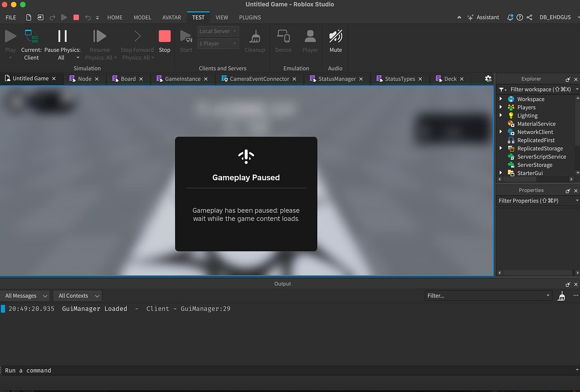Select NetworkClient in Explorer
Screen dimensions: 580x392
535,131
